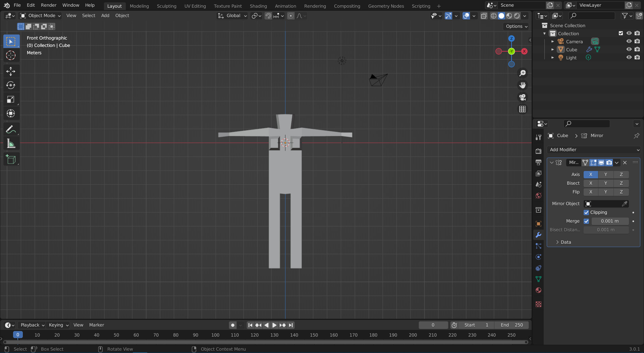Enable Y axis mirroring

point(606,174)
